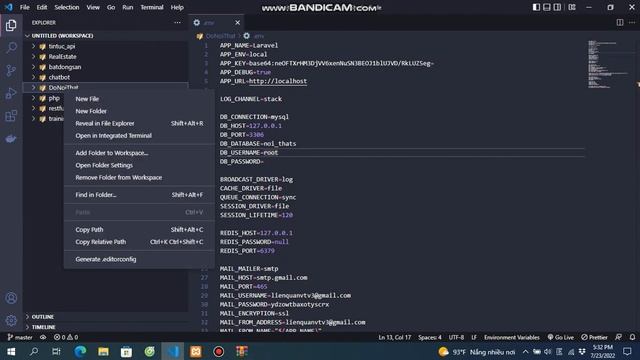Viewport: 640px width, 360px height.
Task: Click the eye icon next to master branch
Action: 43,337
